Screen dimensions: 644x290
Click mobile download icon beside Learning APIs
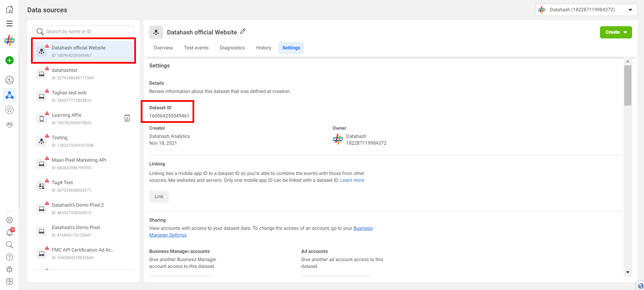click(x=127, y=118)
